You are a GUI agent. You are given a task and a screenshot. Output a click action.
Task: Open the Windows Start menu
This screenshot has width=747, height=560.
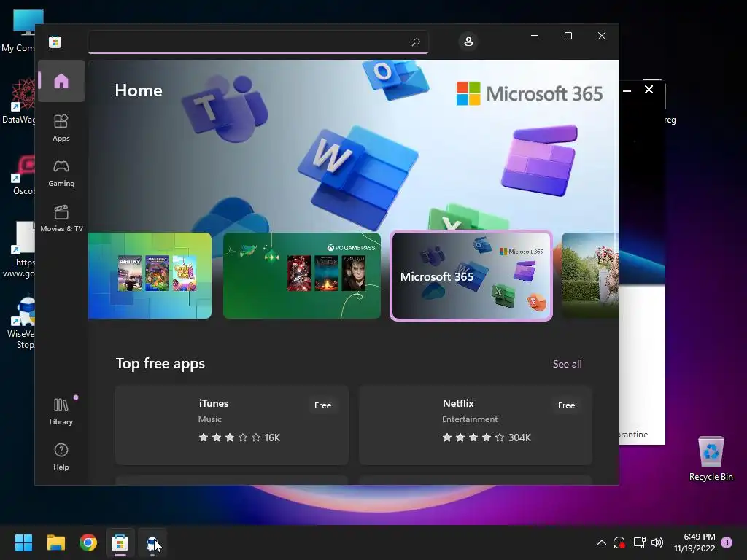[x=23, y=542]
